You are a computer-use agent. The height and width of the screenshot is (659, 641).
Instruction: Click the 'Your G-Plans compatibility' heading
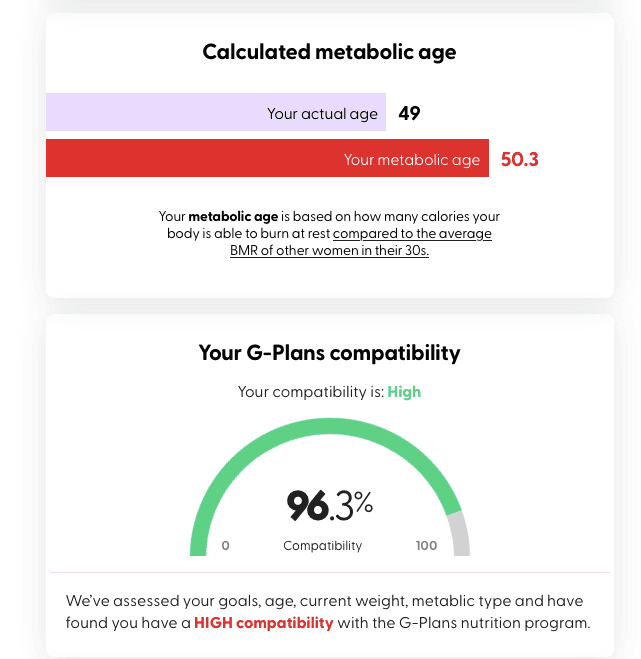(x=329, y=353)
